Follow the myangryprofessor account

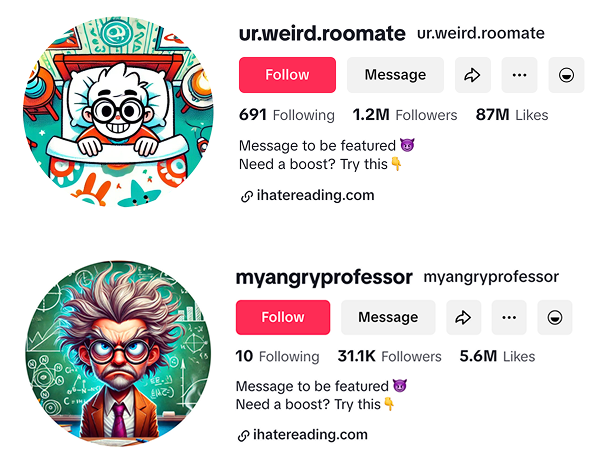[283, 317]
